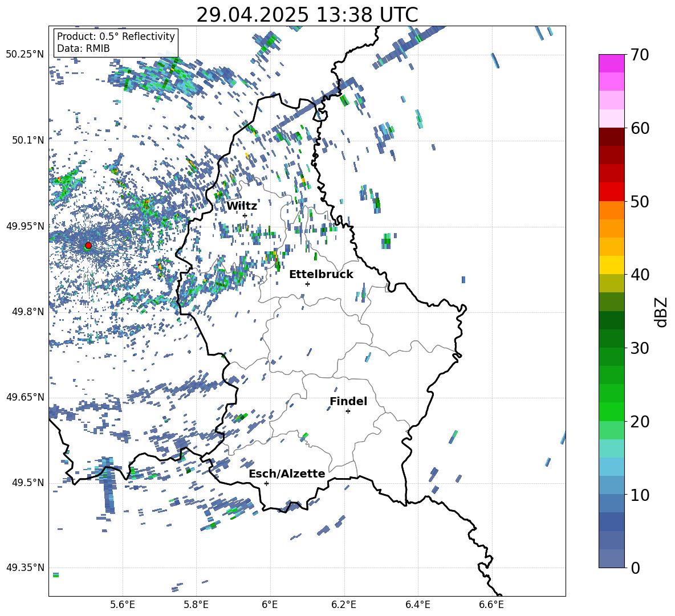Click the 'Product: 0.5° Reflectivity' text

[x=116, y=36]
